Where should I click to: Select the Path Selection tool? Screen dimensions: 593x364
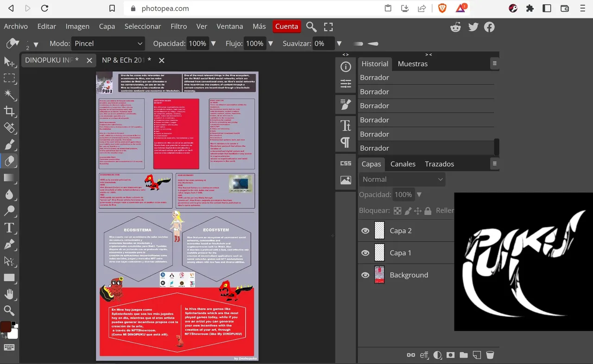9,261
